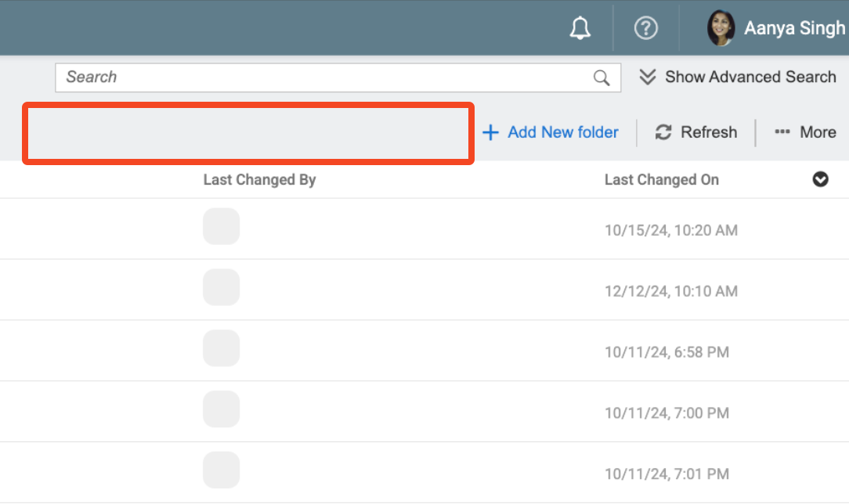Click the 10/15/24, 10:20 AM date
This screenshot has width=849, height=504.
point(670,231)
